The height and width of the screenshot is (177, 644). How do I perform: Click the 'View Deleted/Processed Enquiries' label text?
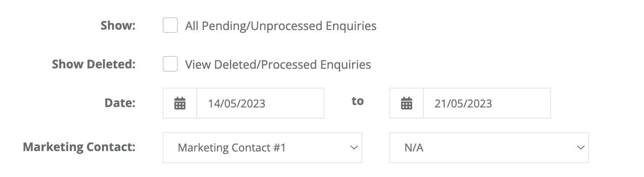(278, 65)
